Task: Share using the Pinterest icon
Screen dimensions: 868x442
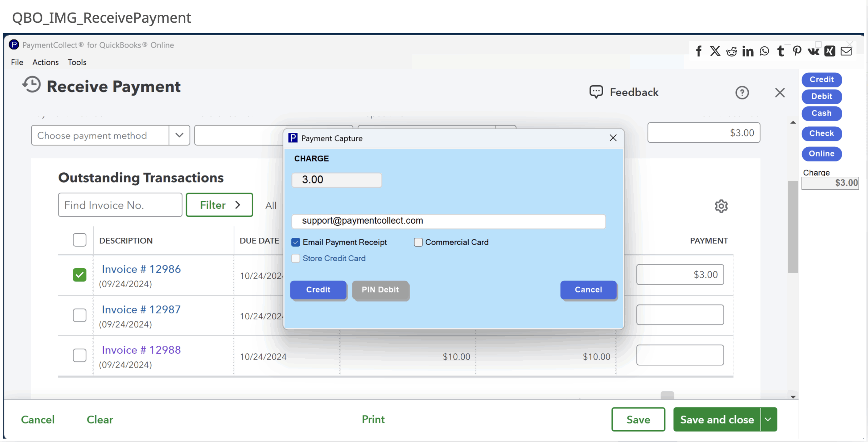Action: [797, 51]
